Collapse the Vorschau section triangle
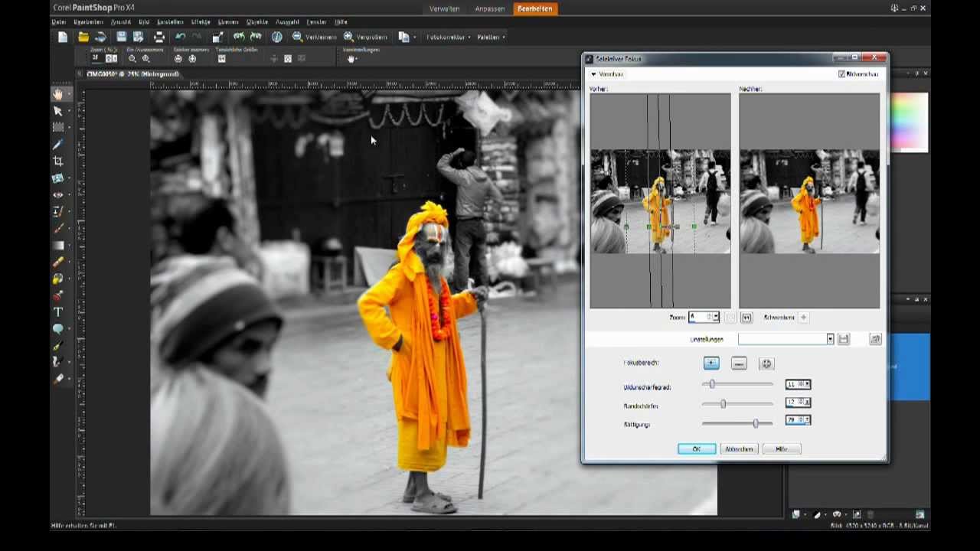Image resolution: width=980 pixels, height=551 pixels. (593, 74)
